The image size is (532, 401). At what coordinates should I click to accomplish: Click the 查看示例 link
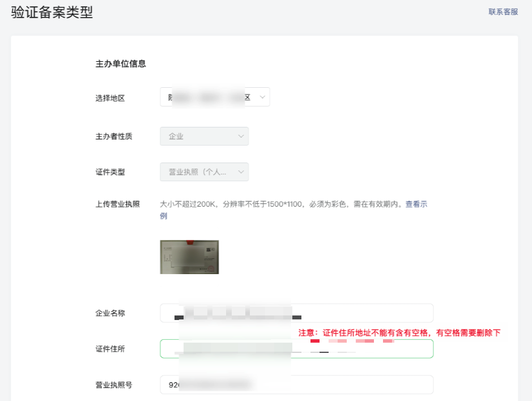416,204
